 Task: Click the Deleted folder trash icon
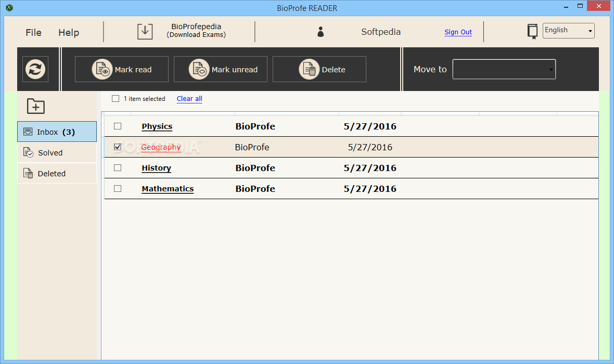coord(28,173)
